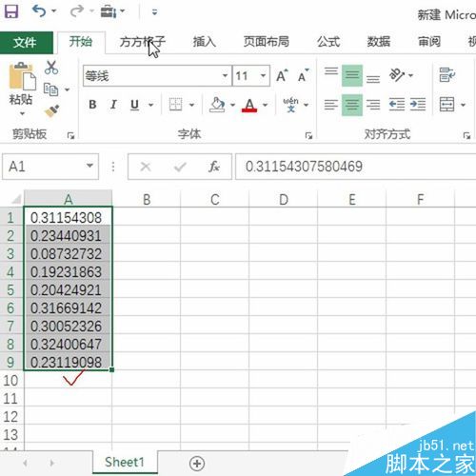Viewport: 476px width, 476px height.
Task: Click the Copy icon
Action: (50, 89)
